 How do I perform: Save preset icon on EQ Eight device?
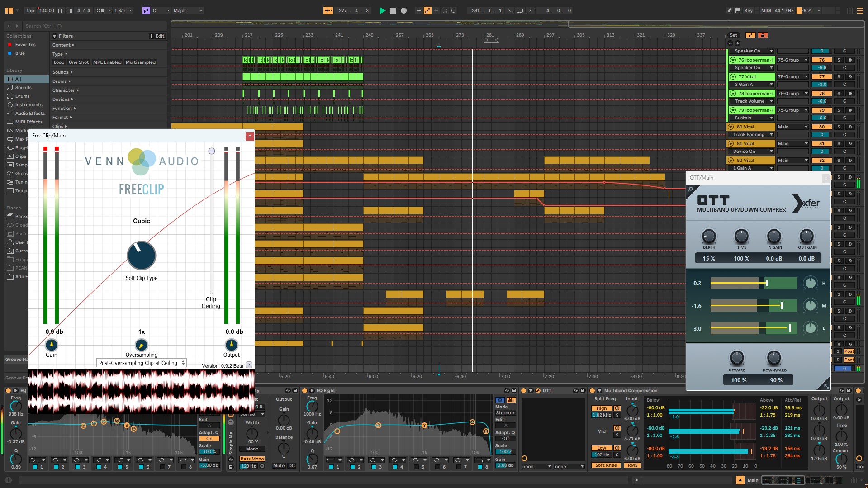pyautogui.click(x=514, y=390)
